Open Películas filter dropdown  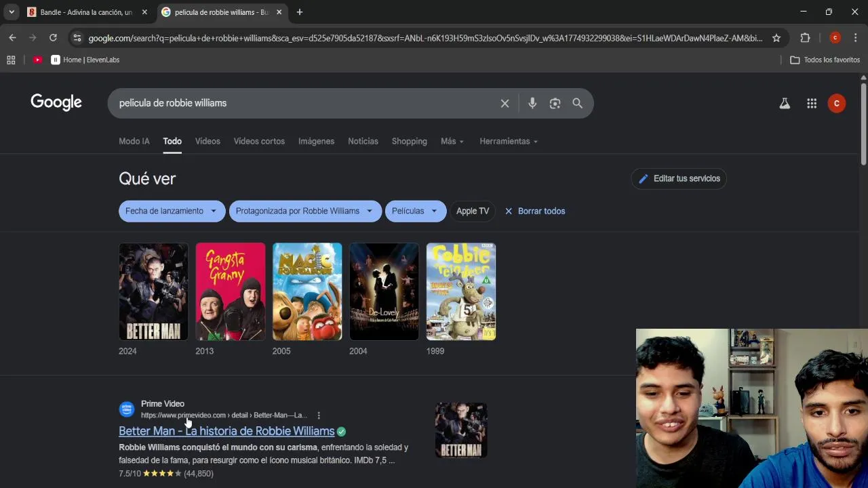(416, 211)
